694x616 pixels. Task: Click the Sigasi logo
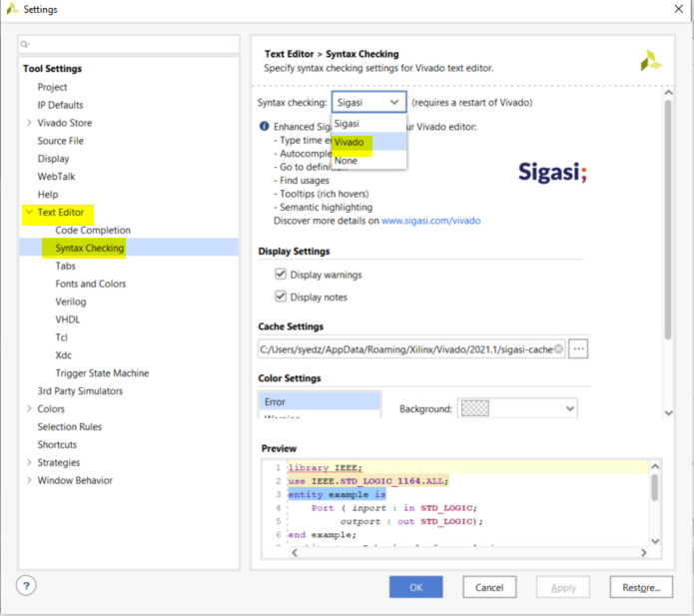pyautogui.click(x=552, y=172)
